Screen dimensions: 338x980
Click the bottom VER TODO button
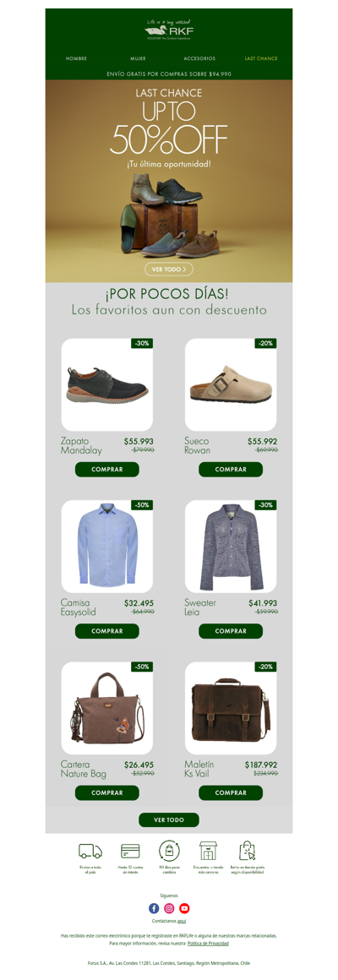[169, 819]
